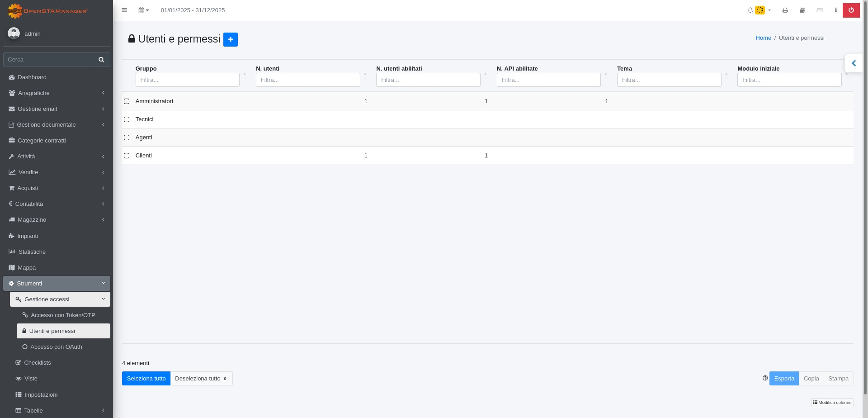Select the Tecnici row checkbox

pos(127,119)
